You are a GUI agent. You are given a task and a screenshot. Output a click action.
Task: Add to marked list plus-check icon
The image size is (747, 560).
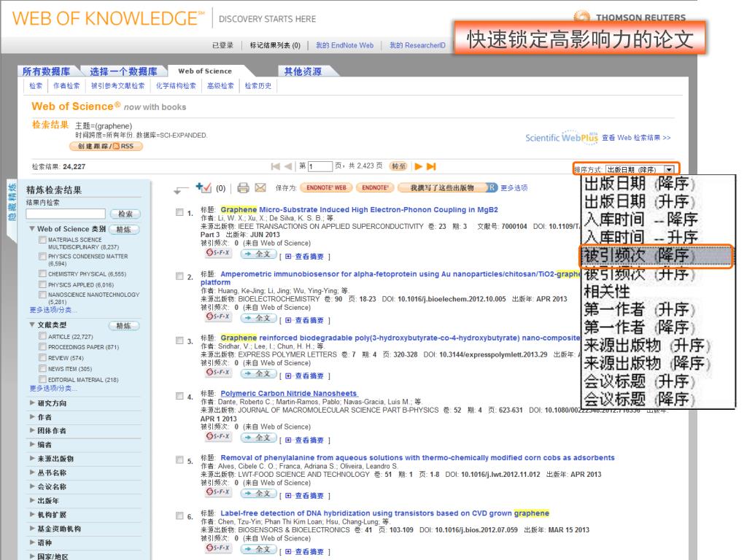pos(203,187)
